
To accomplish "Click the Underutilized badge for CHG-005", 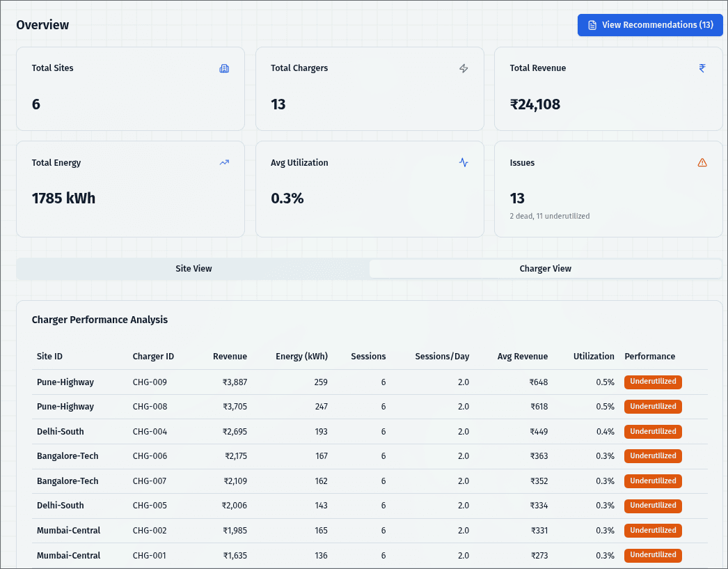I will 653,506.
